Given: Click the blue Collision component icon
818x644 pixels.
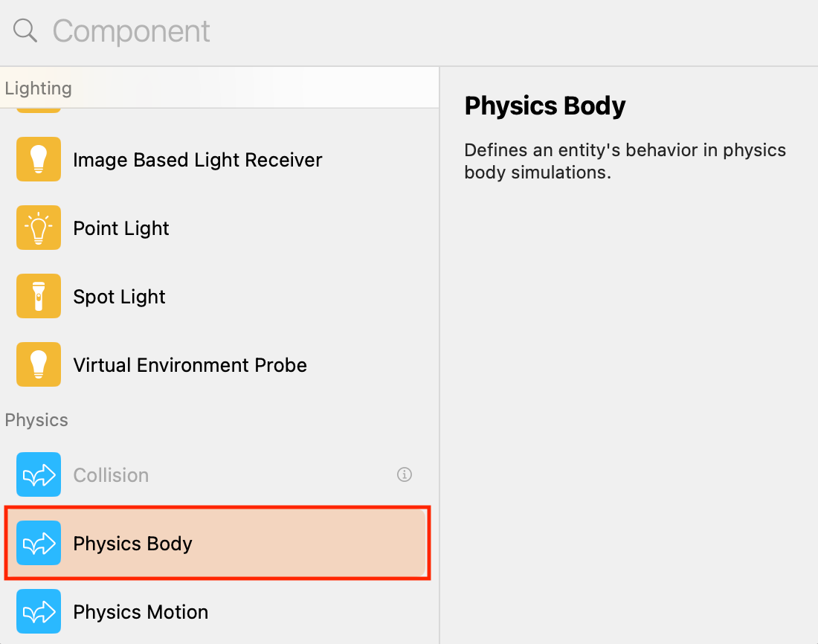Looking at the screenshot, I should (x=39, y=475).
